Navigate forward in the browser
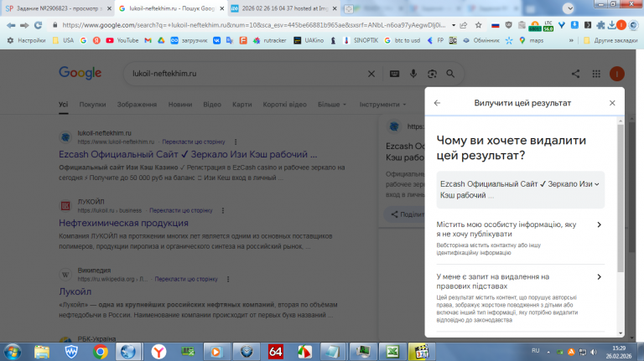This screenshot has width=644, height=361. pyautogui.click(x=24, y=25)
